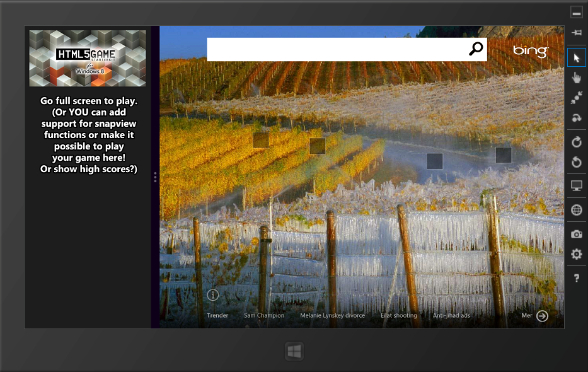Open Melanie Lynskey divorce trending link

tap(332, 315)
